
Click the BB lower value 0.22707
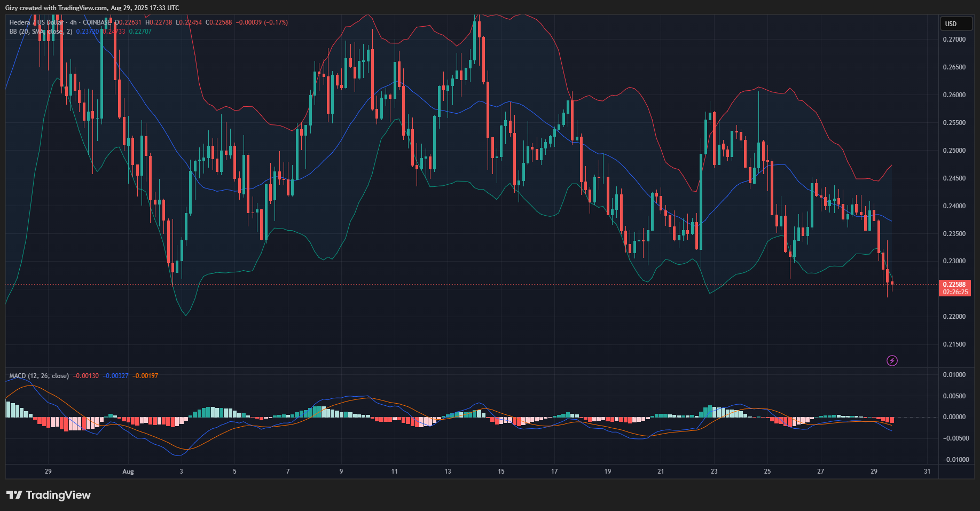click(140, 32)
